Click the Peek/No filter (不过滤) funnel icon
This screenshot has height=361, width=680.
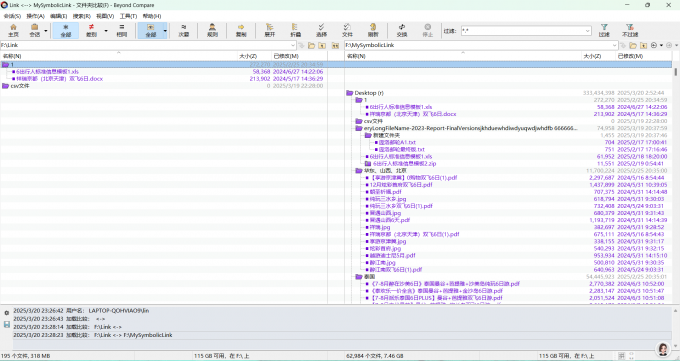[x=630, y=30]
